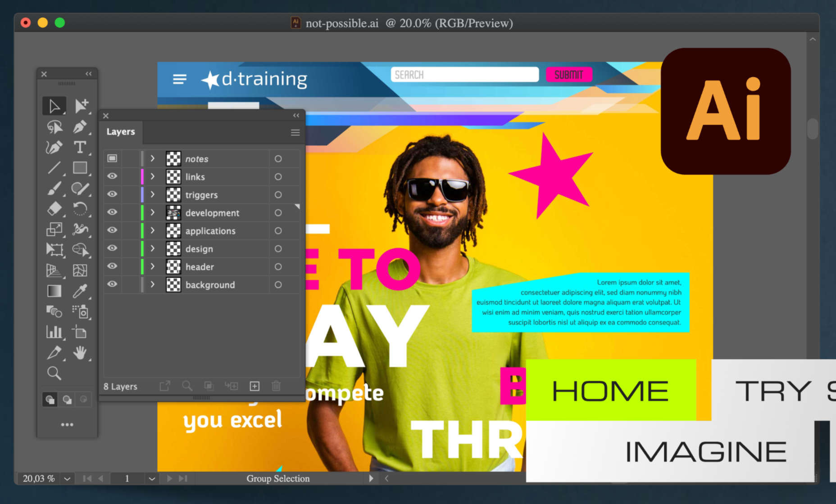Activate the Hand tool
The width and height of the screenshot is (836, 504).
[80, 353]
